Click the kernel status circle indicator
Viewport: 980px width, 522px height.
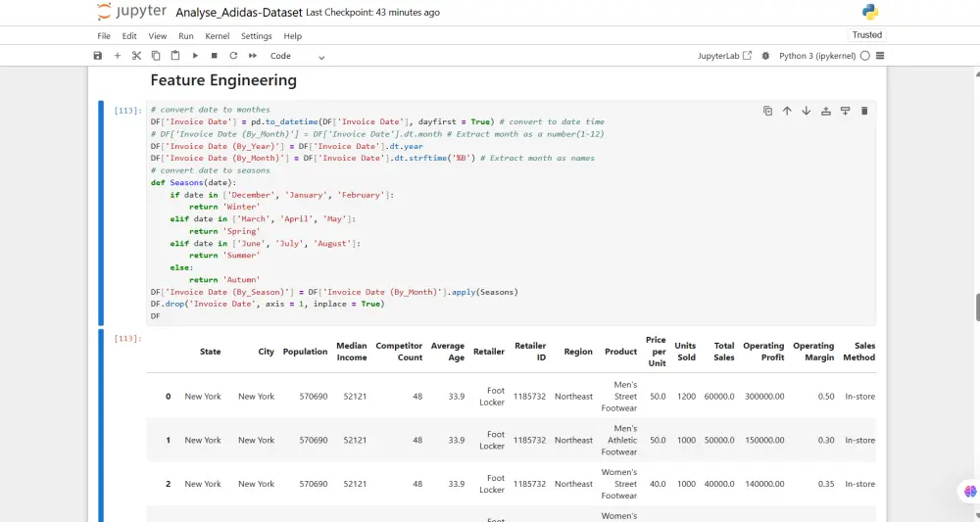[x=864, y=56]
